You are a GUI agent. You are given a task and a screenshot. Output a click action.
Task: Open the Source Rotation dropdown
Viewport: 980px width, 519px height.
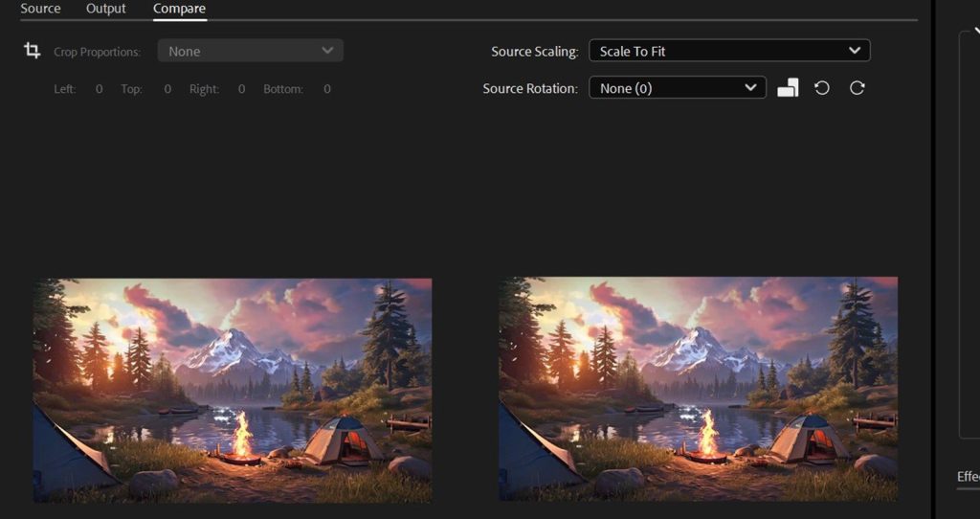(678, 87)
